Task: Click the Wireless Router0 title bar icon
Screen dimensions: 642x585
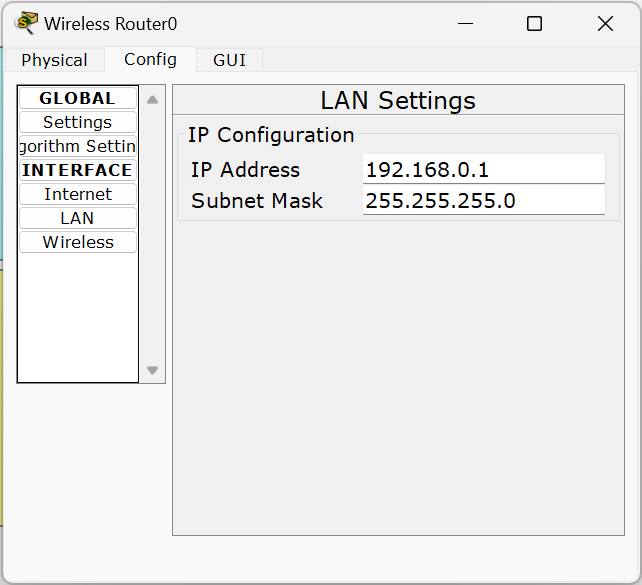Action: tap(26, 23)
